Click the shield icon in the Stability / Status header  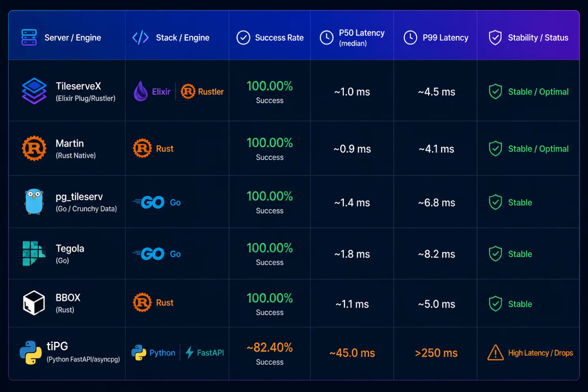point(495,38)
